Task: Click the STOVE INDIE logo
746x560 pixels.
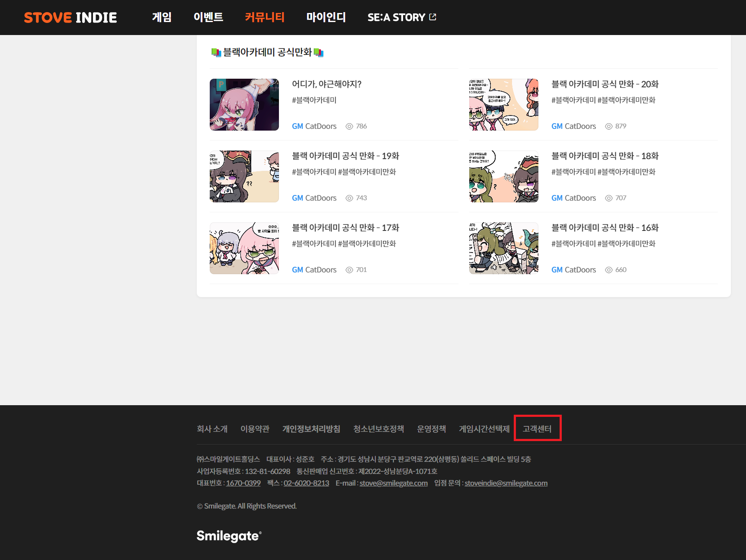Action: click(x=70, y=17)
